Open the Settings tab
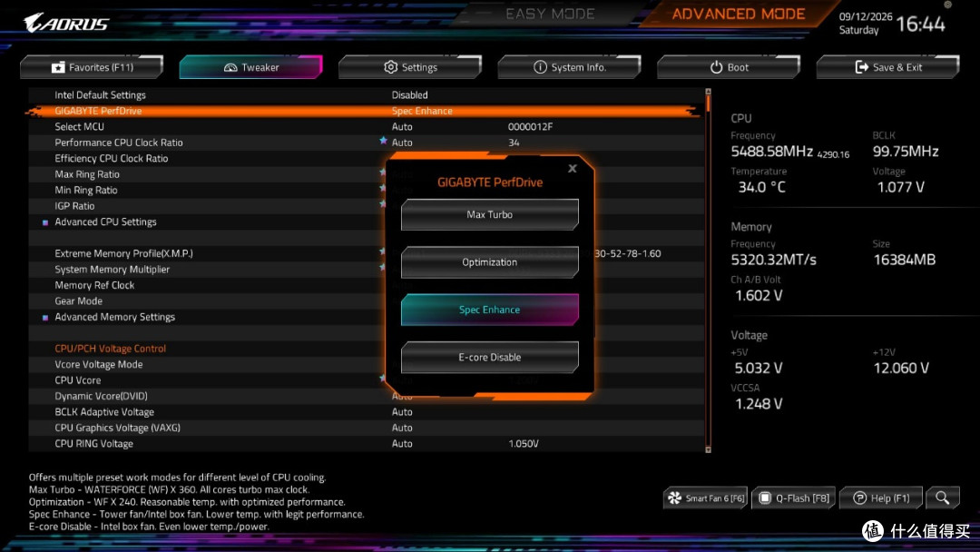Image resolution: width=980 pixels, height=552 pixels. [411, 67]
